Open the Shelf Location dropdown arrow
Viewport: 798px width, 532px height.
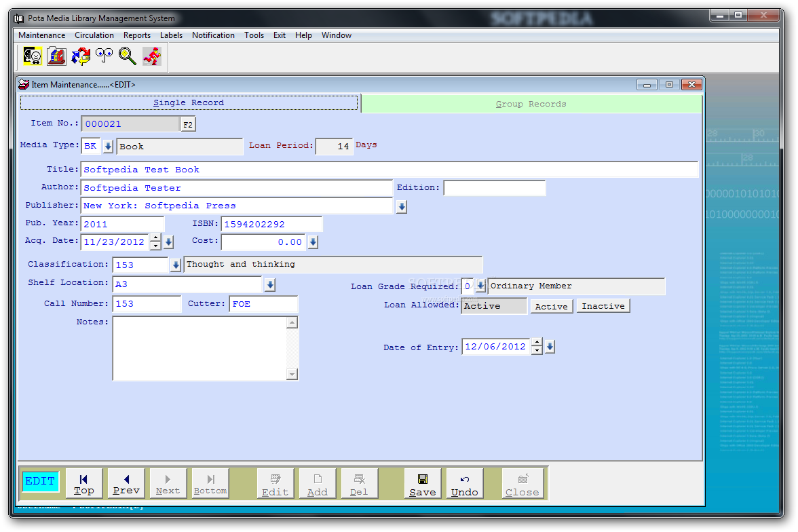point(270,284)
